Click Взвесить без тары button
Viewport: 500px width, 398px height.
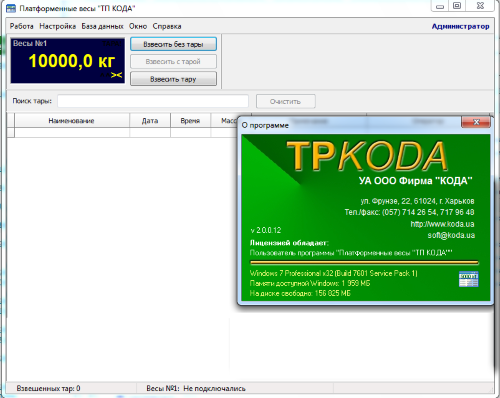(173, 44)
